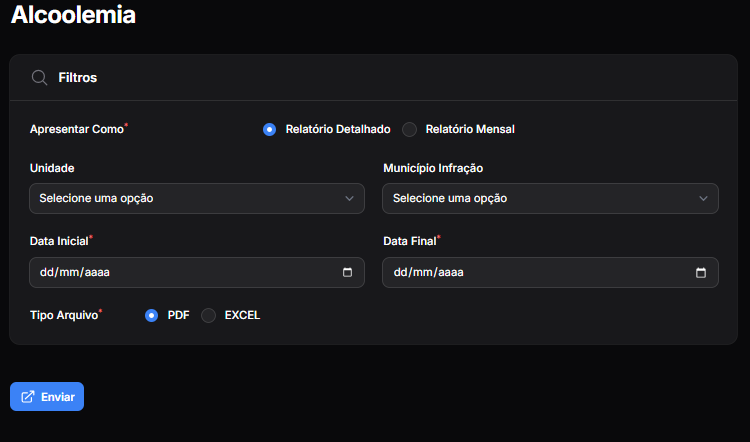
Task: Choose EXCEL as file type
Action: 208,315
